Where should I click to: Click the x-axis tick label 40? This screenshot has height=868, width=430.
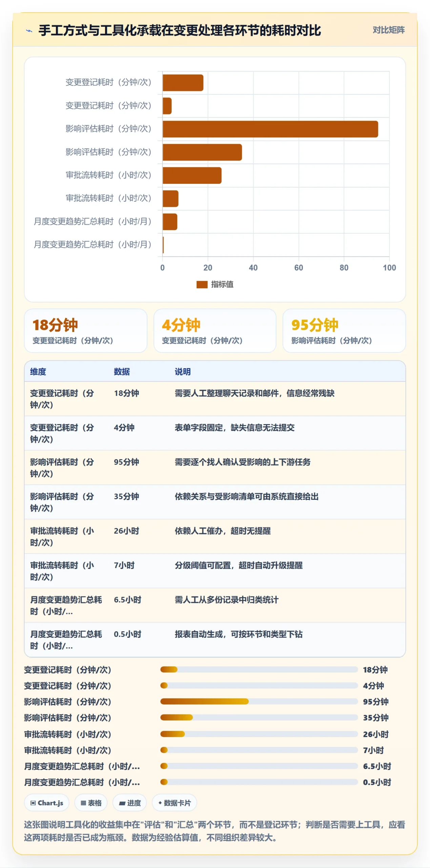253,268
